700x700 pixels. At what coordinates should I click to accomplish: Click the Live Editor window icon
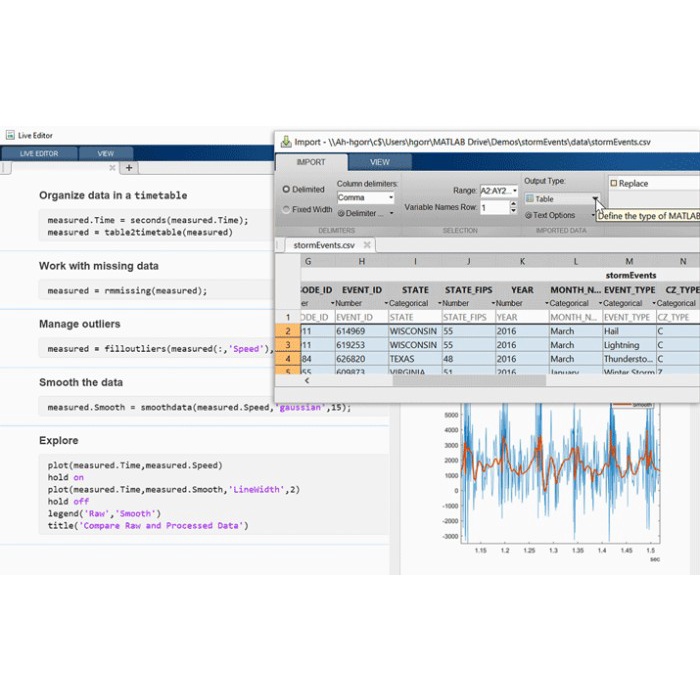[10, 135]
